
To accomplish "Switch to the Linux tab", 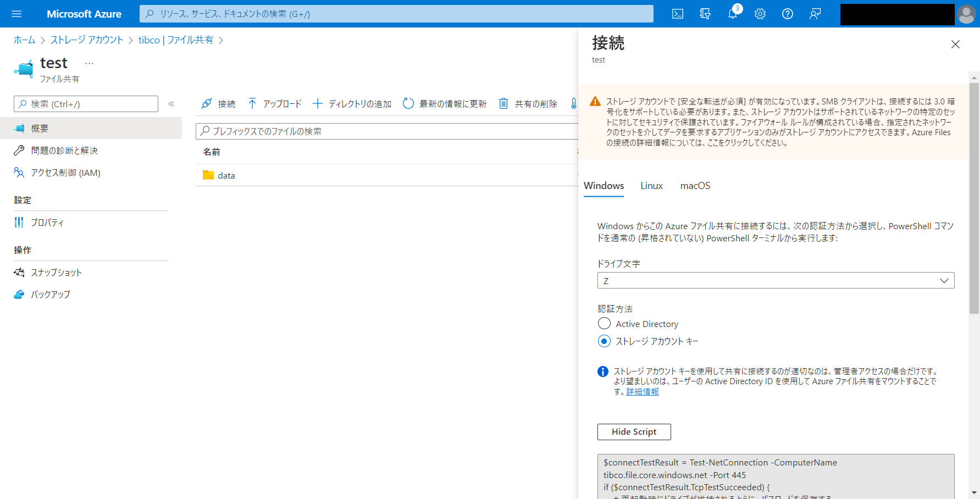I will [x=651, y=186].
